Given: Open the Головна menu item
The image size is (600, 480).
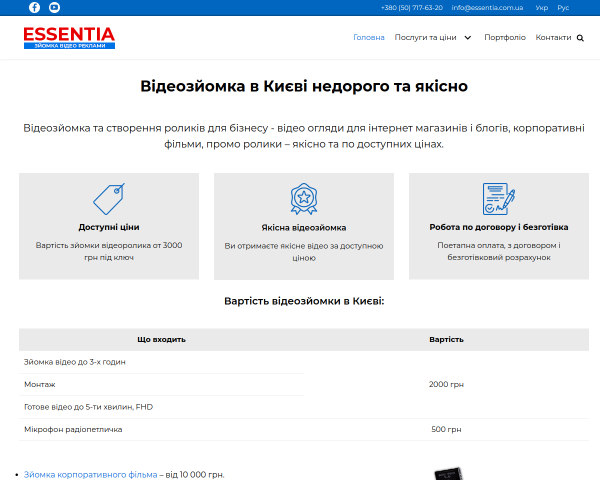Looking at the screenshot, I should 368,38.
